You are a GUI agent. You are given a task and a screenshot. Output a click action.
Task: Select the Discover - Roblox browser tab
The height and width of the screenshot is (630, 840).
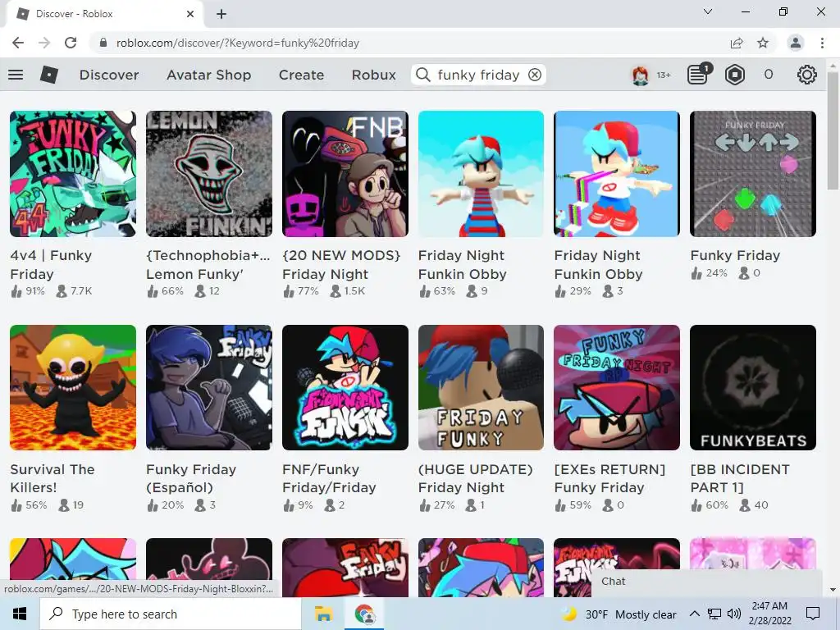[x=104, y=14]
